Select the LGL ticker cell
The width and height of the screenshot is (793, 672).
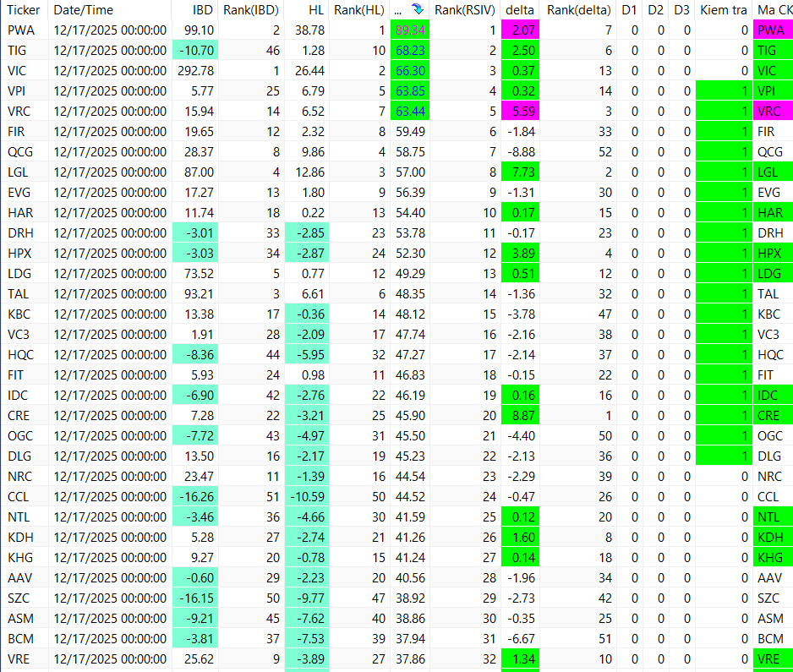tap(25, 172)
